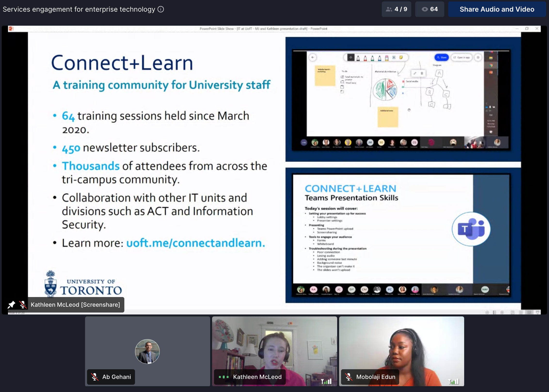Click the PowerPoint Slide Show title bar text
Viewport: 549px width, 392px height.
[263, 29]
